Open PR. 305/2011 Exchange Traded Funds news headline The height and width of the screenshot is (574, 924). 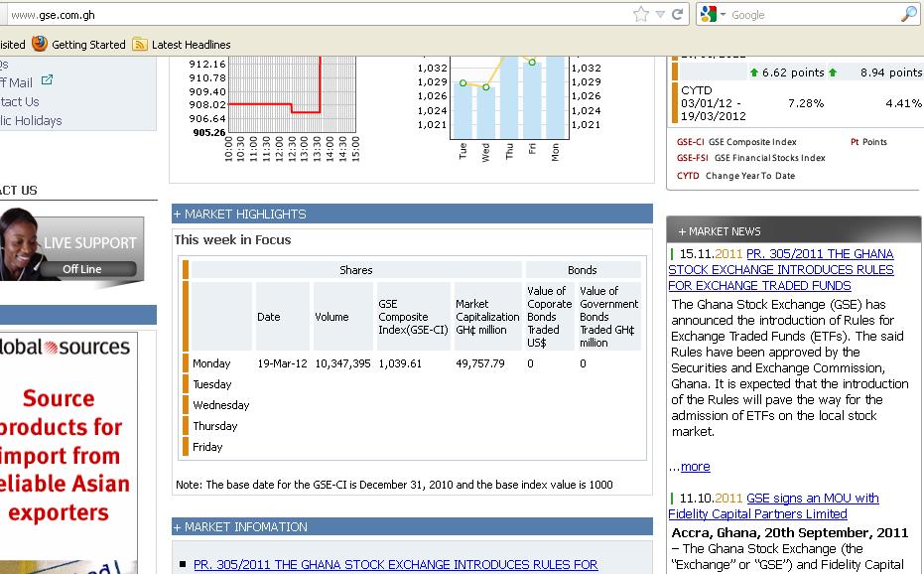781,269
